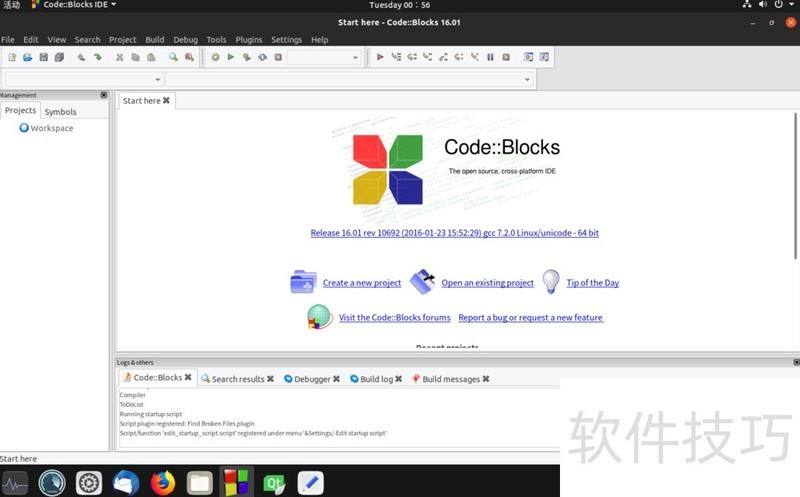This screenshot has height=497, width=800.
Task: Open the Plugins menu
Action: pos(248,40)
